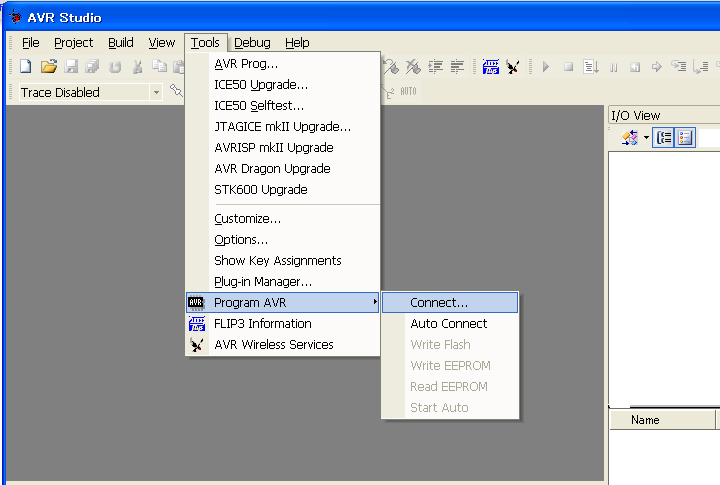Click the first bookmark icon left of indent icons
The height and width of the screenshot is (485, 720).
391,67
